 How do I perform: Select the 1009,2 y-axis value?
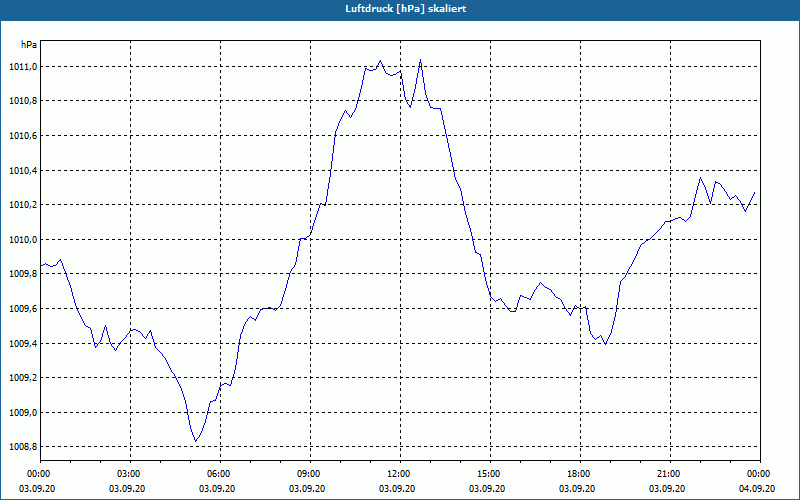click(x=23, y=378)
